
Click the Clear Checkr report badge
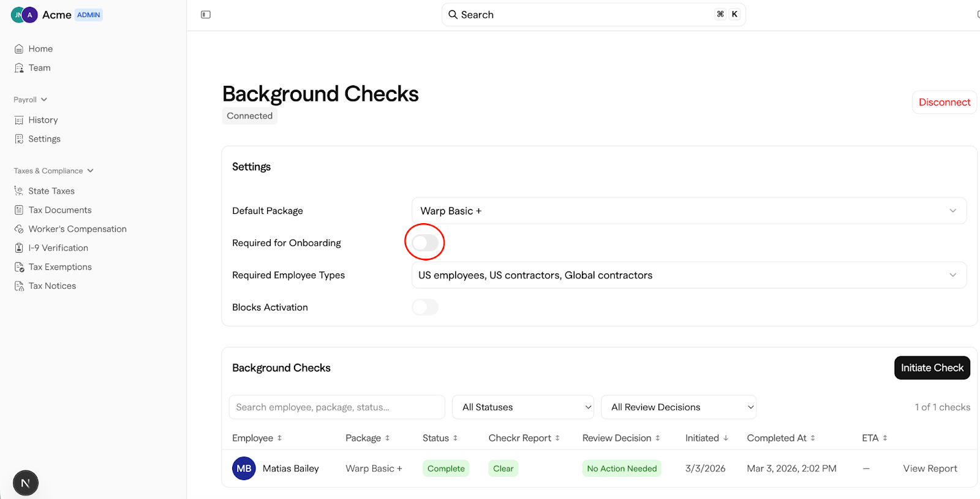pos(503,468)
